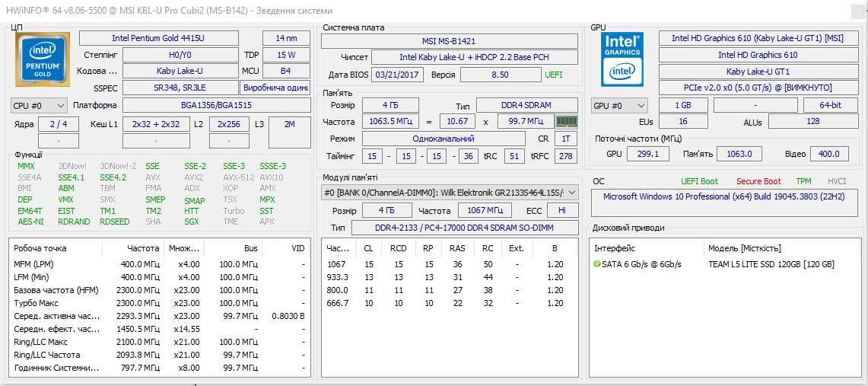
Task: Click the SSE4.1 feature label
Action: [x=72, y=177]
